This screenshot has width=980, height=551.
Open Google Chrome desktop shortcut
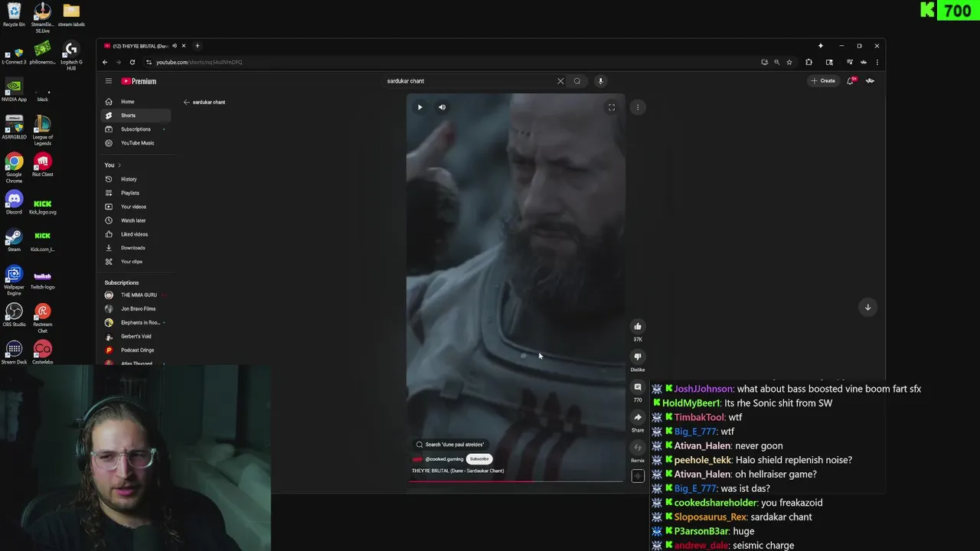point(14,167)
